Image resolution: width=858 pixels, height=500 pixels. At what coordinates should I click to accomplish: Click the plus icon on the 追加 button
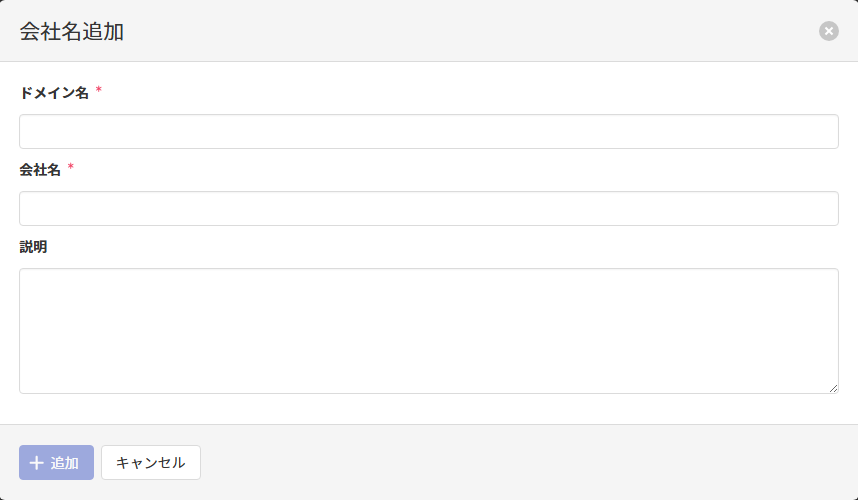tap(37, 463)
